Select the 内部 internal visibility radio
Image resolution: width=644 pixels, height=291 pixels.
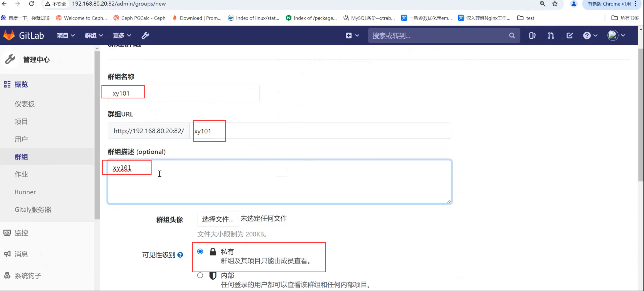pos(200,275)
